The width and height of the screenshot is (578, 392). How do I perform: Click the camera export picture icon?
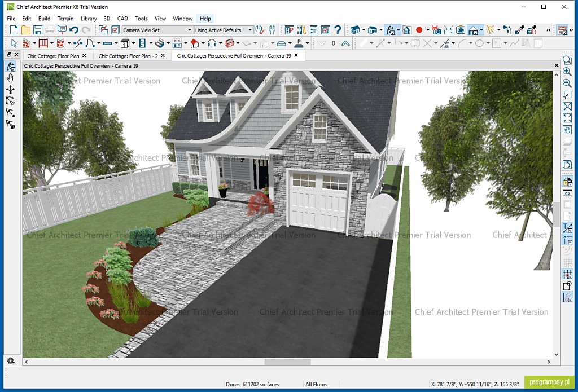[x=461, y=30]
